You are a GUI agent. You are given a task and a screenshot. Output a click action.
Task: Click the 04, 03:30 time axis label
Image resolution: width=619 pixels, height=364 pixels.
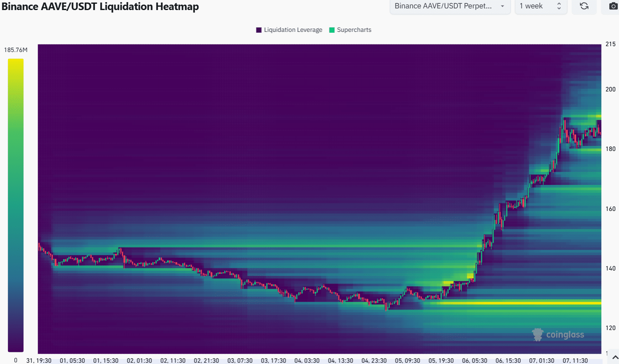click(307, 361)
